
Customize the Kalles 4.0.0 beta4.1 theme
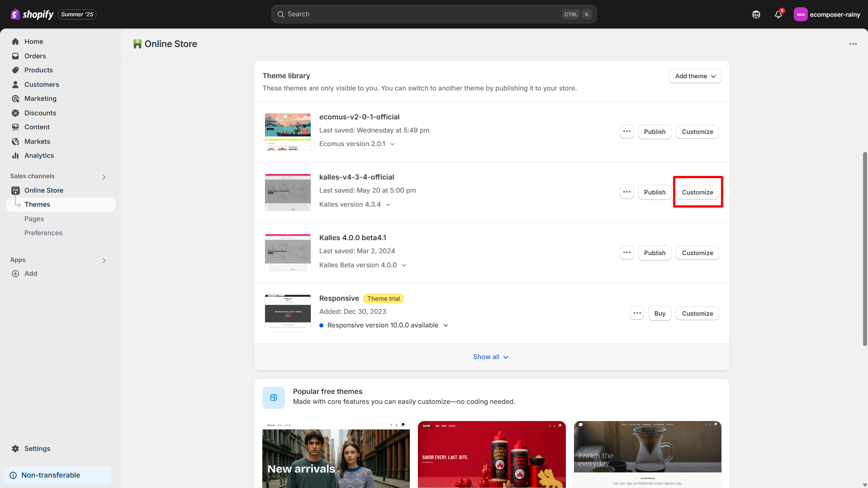pos(697,252)
